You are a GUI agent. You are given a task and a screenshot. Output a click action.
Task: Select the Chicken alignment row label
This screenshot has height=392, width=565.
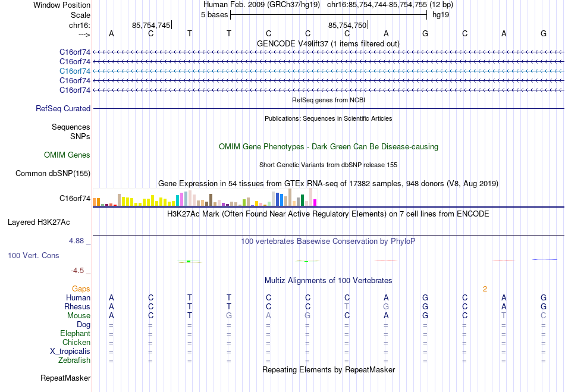76,342
